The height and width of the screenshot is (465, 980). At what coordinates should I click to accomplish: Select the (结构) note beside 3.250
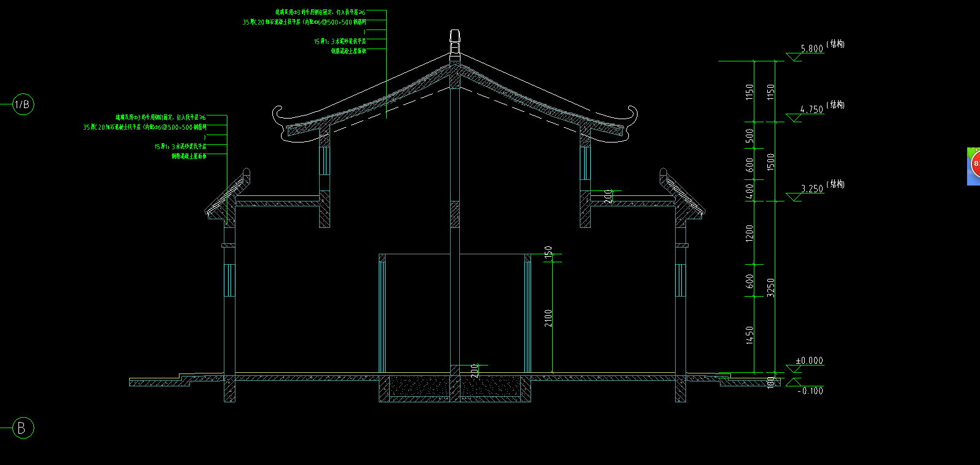click(836, 184)
